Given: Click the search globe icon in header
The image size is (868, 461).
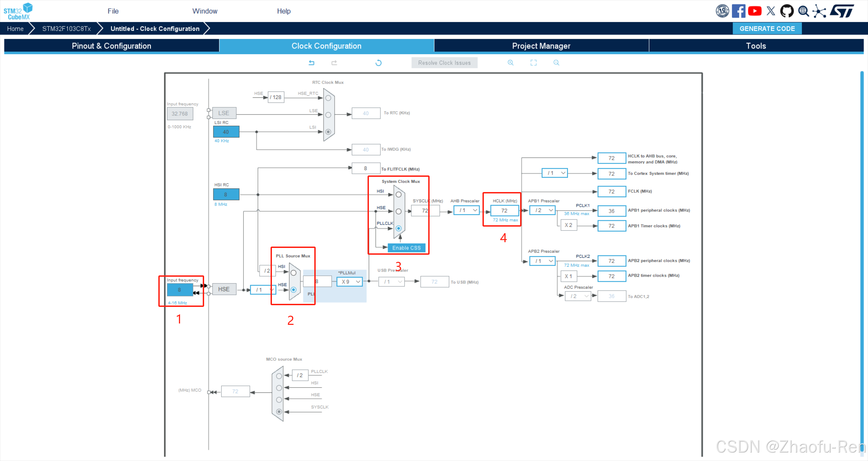Looking at the screenshot, I should point(803,11).
